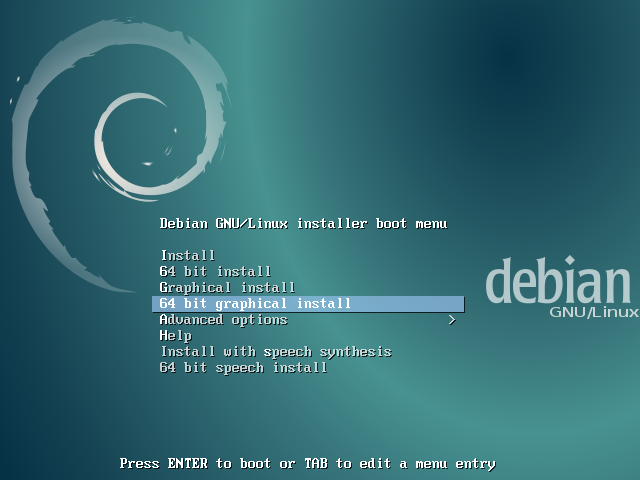Select the plain Install entry
The height and width of the screenshot is (480, 640).
pos(187,256)
